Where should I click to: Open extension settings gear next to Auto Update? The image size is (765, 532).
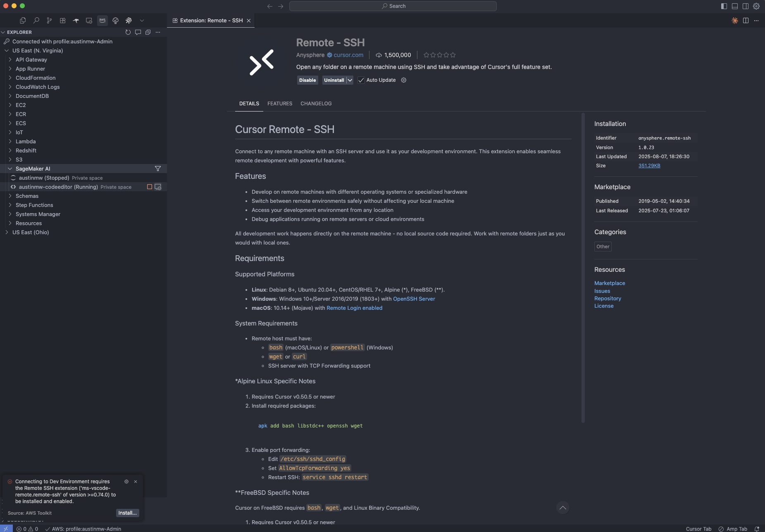coord(404,80)
